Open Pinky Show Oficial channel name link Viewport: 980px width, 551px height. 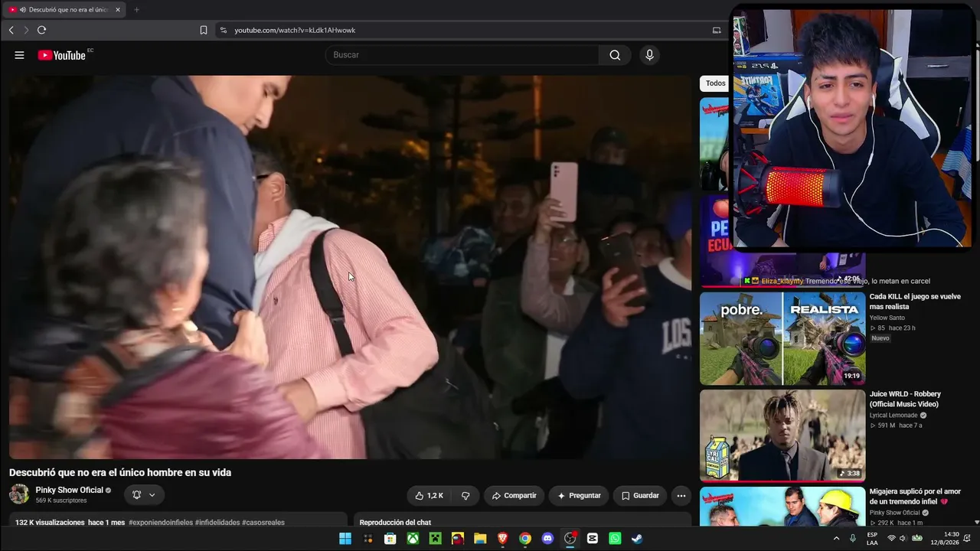click(x=69, y=491)
